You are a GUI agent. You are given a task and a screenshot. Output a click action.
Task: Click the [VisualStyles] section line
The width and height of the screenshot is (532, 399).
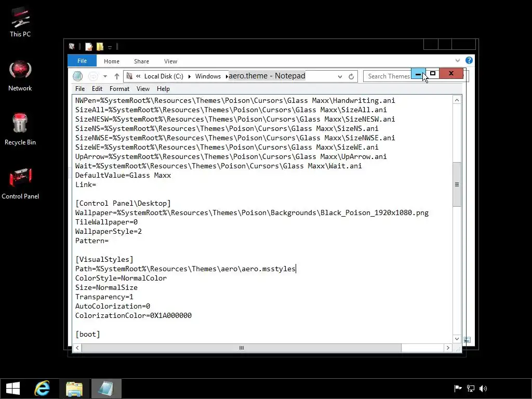click(104, 260)
